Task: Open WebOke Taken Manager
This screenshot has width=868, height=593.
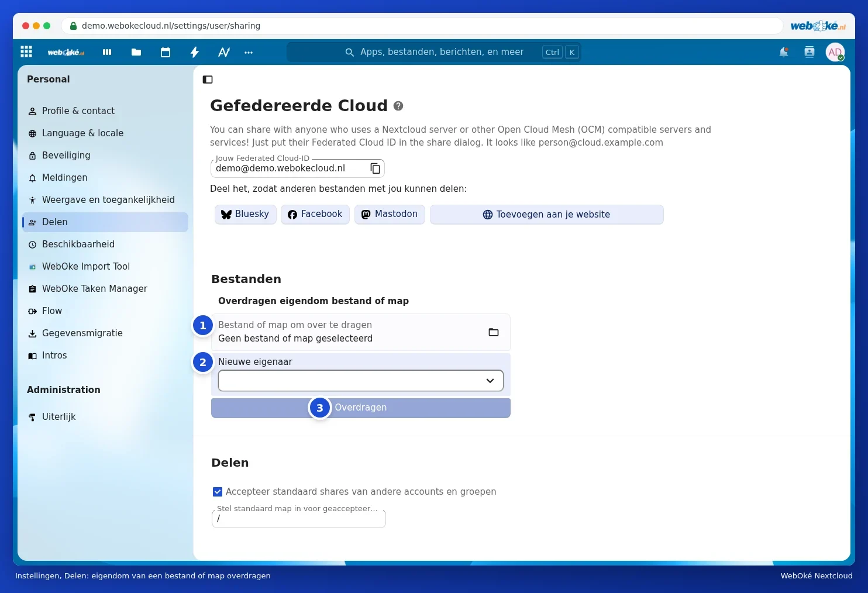Action: point(105,289)
